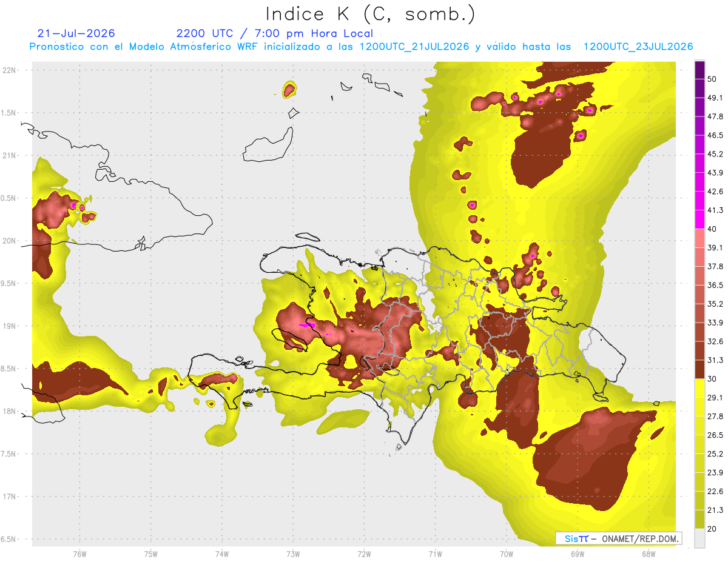Click the latitude label "17N"
This screenshot has height=562, width=728.
(10, 497)
